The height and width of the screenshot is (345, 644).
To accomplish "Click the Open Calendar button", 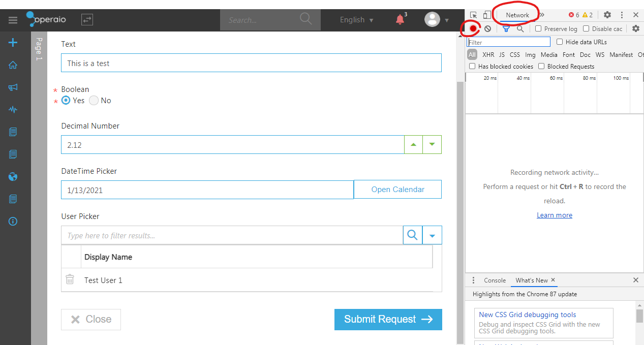I will click(x=397, y=190).
